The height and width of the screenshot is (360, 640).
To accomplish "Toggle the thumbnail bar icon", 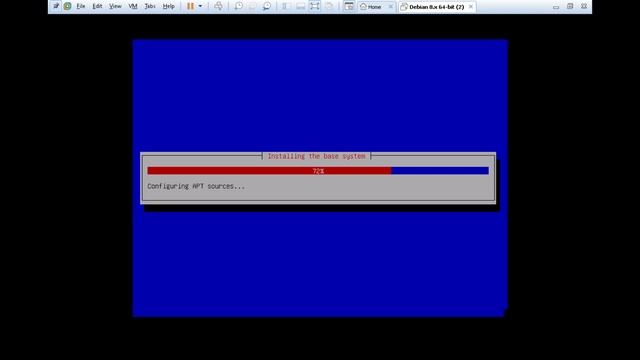I will (300, 6).
